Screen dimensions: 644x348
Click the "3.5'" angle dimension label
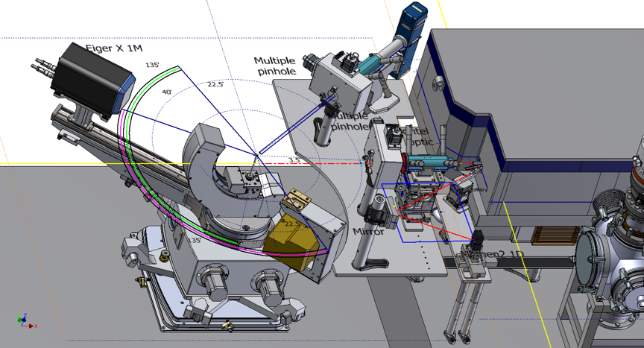294,159
